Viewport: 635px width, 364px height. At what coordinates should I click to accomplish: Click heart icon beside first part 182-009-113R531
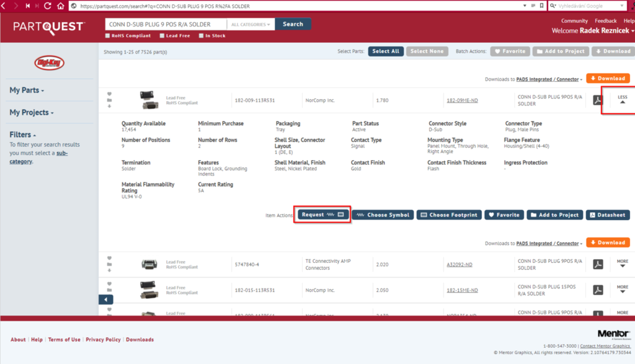[109, 94]
